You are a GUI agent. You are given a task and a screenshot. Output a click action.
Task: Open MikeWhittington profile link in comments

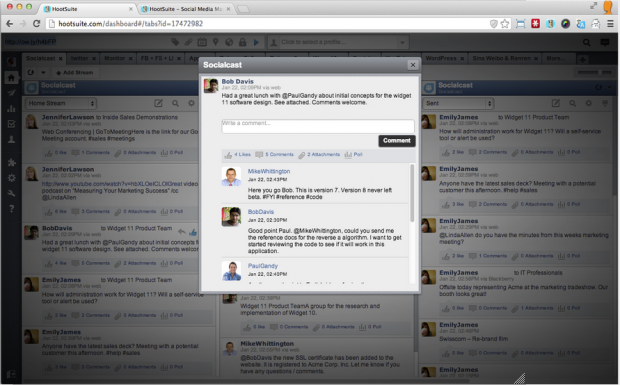coord(269,171)
